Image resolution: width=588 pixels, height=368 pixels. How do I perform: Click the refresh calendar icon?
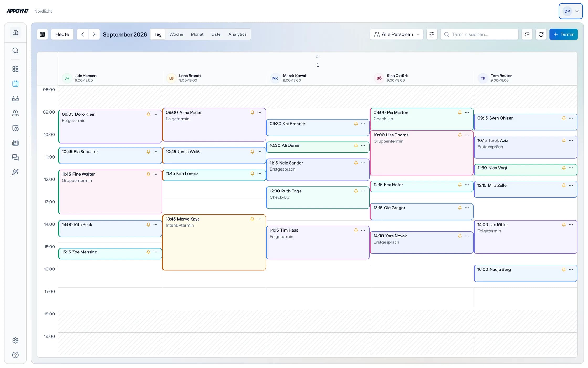541,34
